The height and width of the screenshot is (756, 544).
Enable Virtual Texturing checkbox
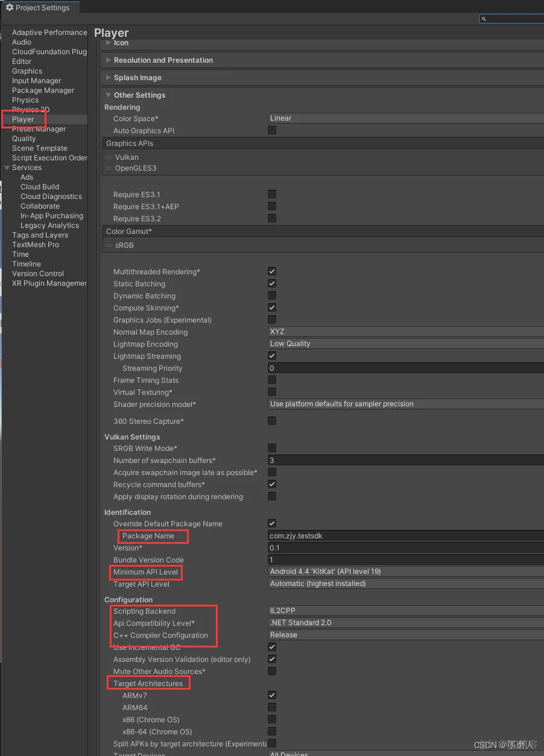coord(272,392)
